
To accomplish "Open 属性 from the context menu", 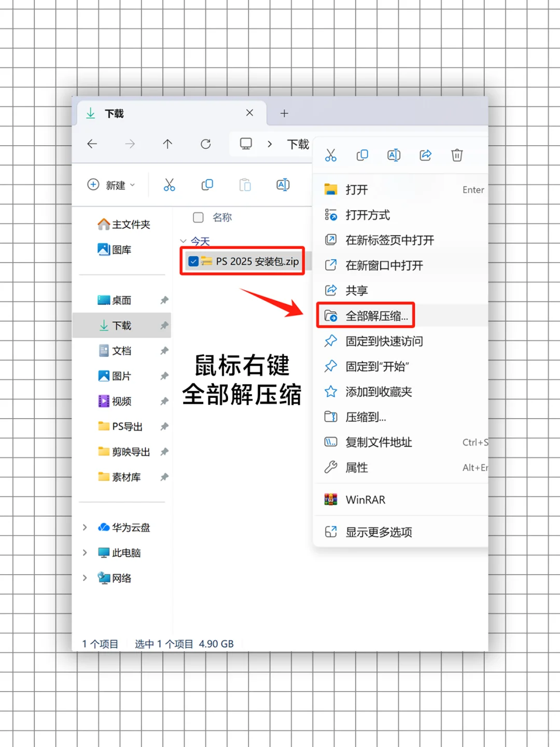I will [x=356, y=467].
